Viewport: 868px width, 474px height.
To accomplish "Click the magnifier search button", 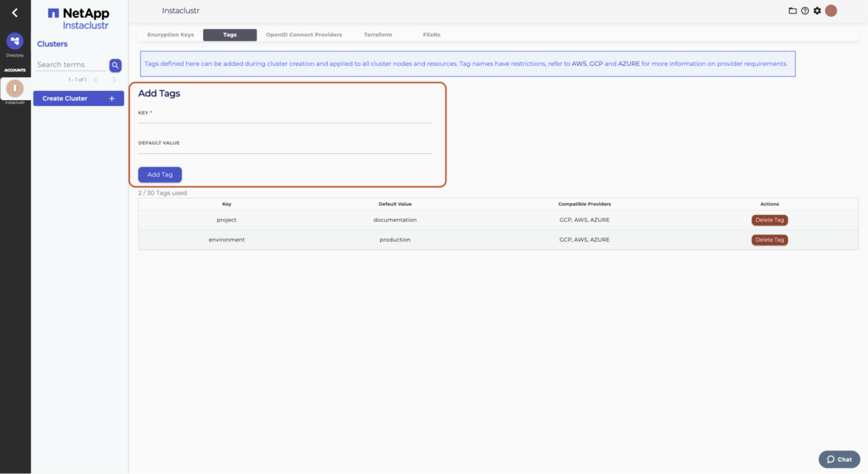I will [115, 65].
